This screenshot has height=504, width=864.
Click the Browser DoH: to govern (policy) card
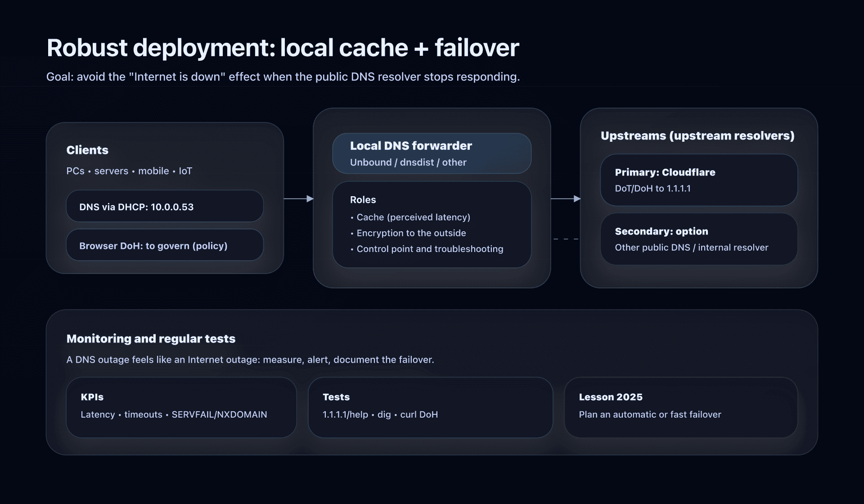click(164, 245)
